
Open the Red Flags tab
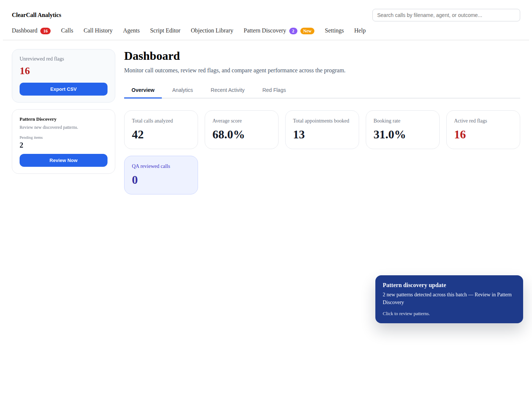pyautogui.click(x=274, y=90)
